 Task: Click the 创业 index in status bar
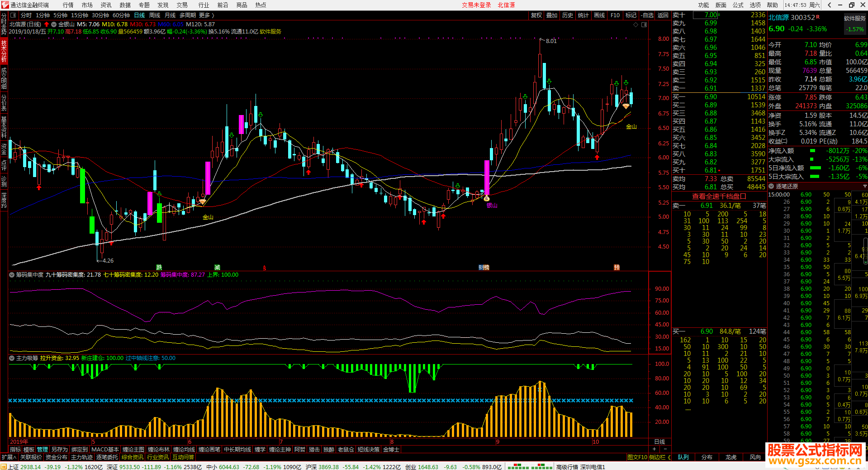410,467
